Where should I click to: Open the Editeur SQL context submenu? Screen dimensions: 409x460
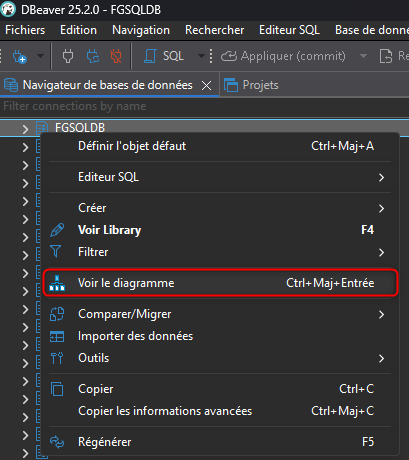(220, 177)
